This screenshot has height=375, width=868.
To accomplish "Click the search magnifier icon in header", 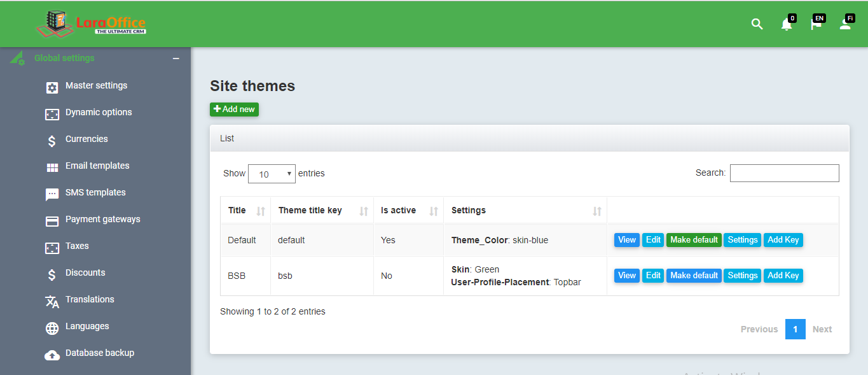I will tap(757, 24).
